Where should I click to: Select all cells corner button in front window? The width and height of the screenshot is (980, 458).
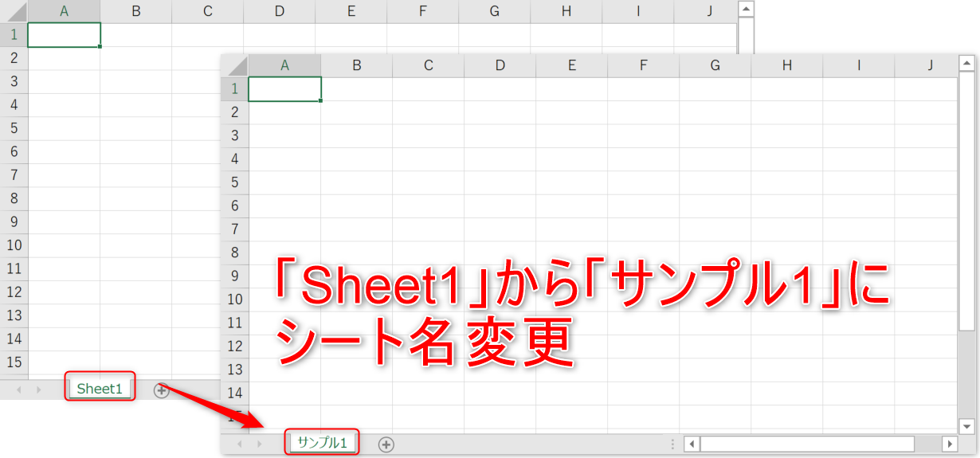pyautogui.click(x=234, y=65)
